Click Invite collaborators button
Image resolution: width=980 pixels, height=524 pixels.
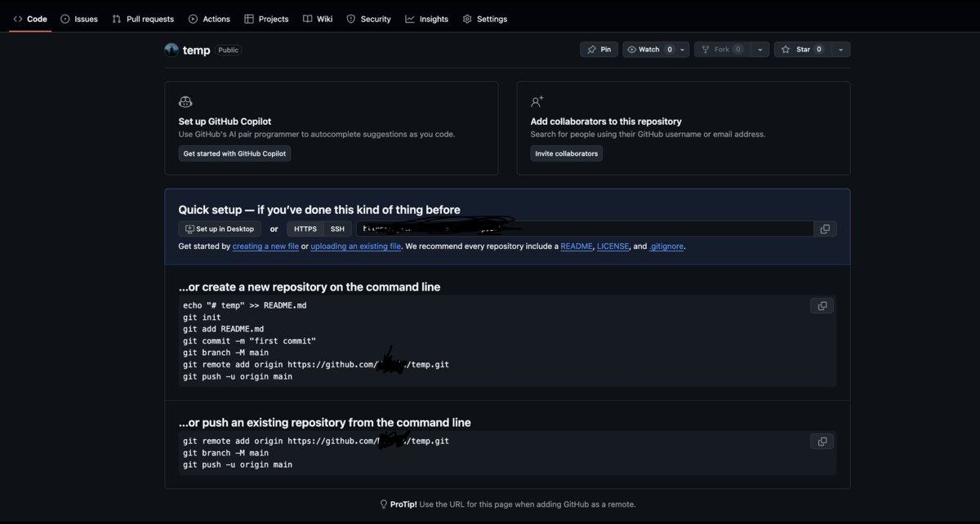tap(566, 153)
